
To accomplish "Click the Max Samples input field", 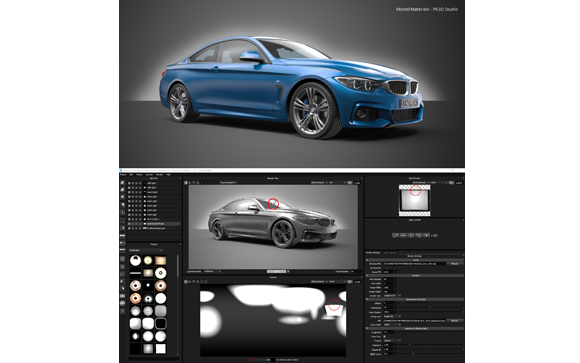I will [x=390, y=279].
